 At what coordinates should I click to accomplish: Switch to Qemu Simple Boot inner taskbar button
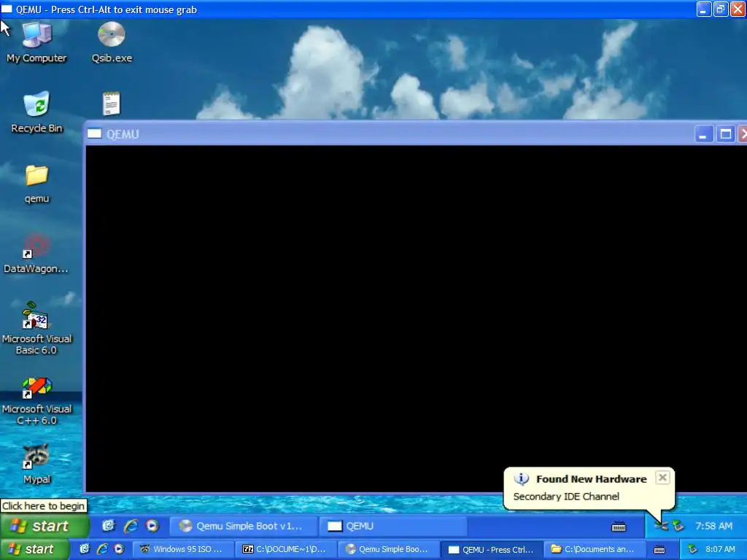point(243,526)
